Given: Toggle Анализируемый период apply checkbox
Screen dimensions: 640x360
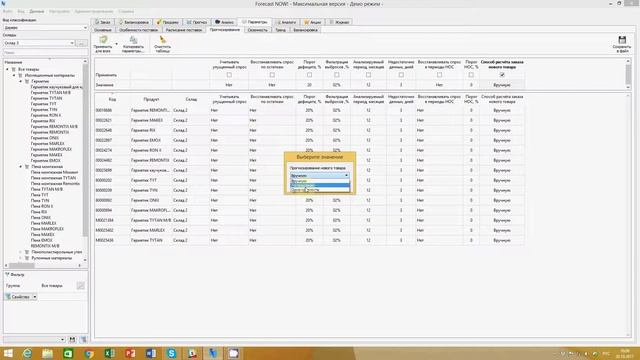Looking at the screenshot, I should point(368,75).
